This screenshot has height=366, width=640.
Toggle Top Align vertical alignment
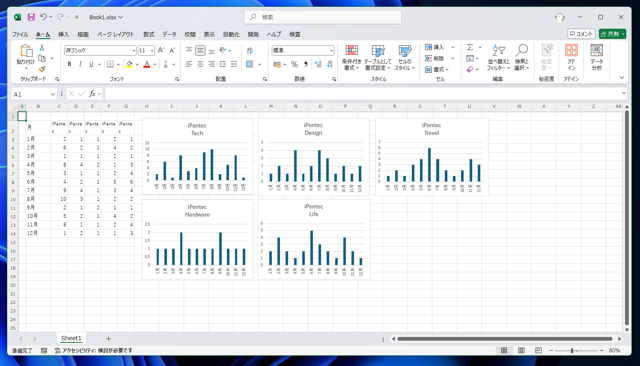[x=189, y=50]
